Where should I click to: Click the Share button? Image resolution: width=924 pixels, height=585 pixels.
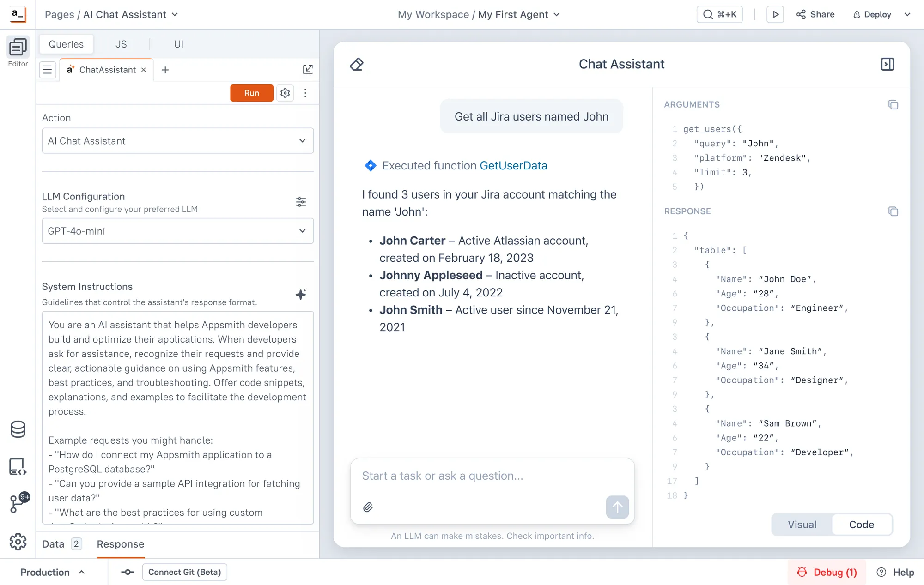coord(815,14)
